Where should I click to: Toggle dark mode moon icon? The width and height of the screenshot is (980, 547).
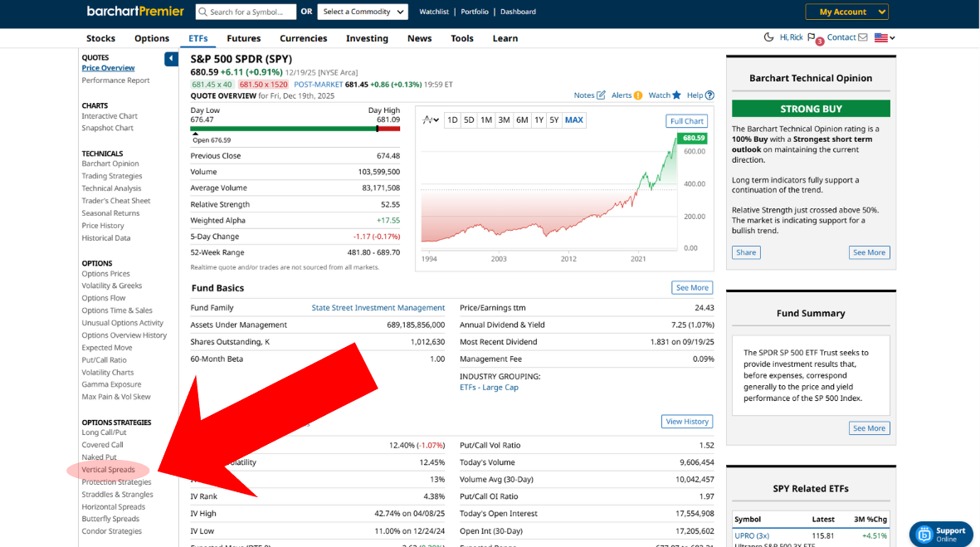[x=768, y=37]
